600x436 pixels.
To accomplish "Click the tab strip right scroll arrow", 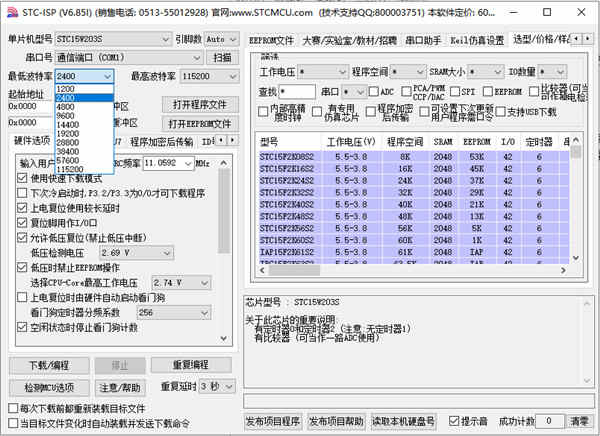I will pyautogui.click(x=588, y=39).
